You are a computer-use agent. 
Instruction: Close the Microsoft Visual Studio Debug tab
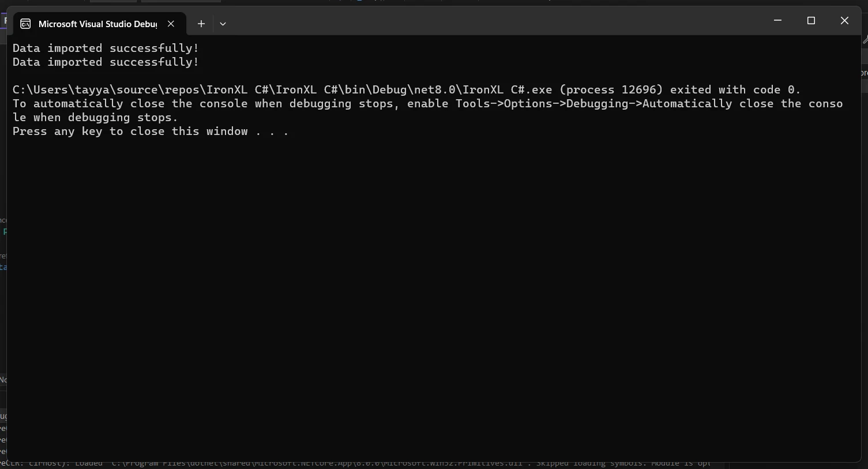point(171,24)
